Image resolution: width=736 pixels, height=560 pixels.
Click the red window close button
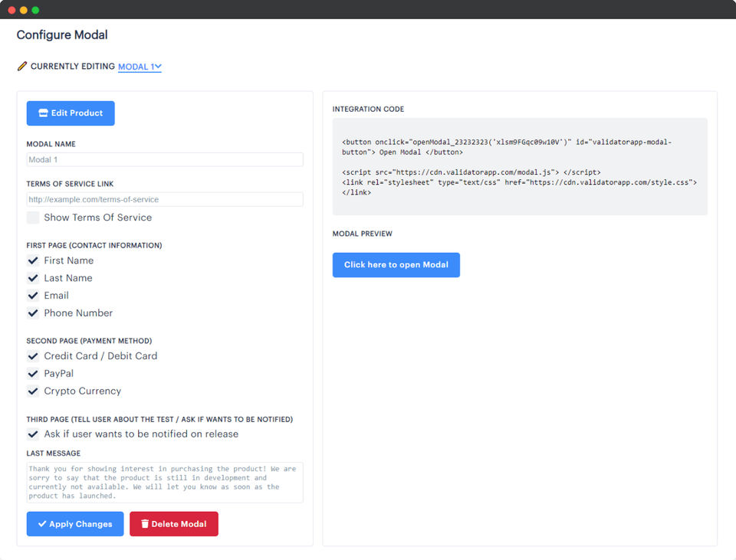pyautogui.click(x=11, y=10)
